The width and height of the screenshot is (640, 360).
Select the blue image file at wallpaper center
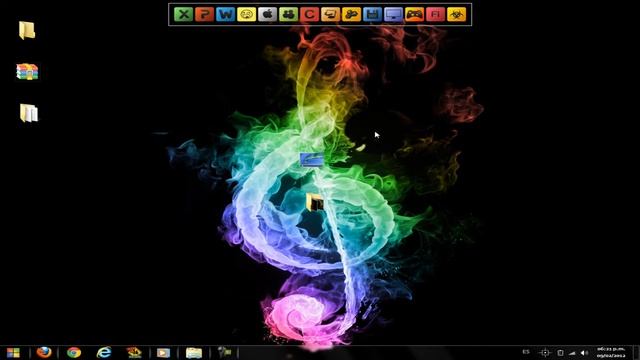[x=311, y=159]
